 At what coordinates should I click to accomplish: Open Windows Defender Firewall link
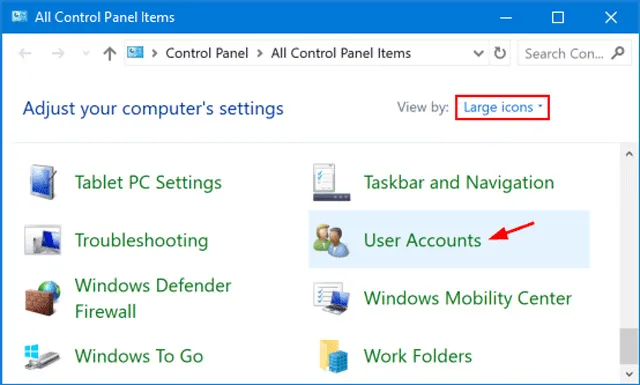[x=153, y=298]
